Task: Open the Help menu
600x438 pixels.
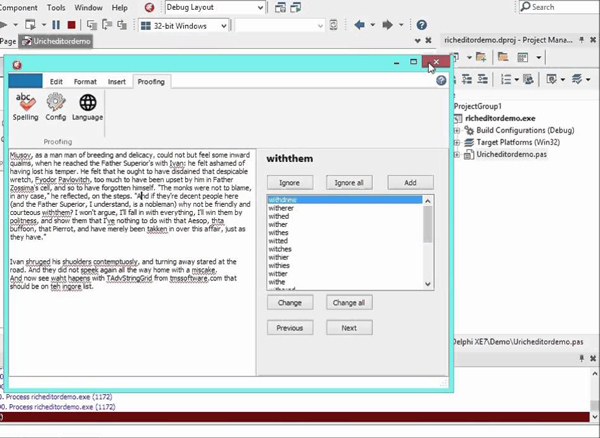Action: (x=119, y=7)
